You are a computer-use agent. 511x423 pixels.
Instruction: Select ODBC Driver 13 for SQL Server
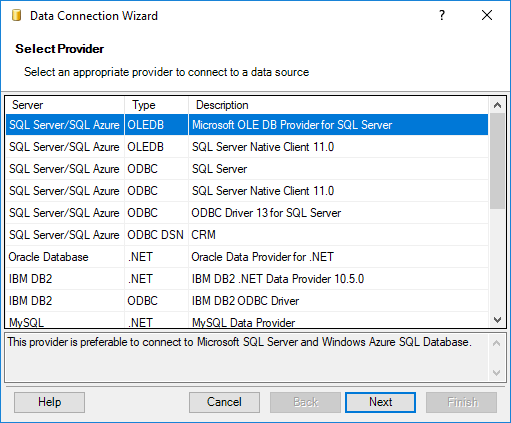point(247,213)
